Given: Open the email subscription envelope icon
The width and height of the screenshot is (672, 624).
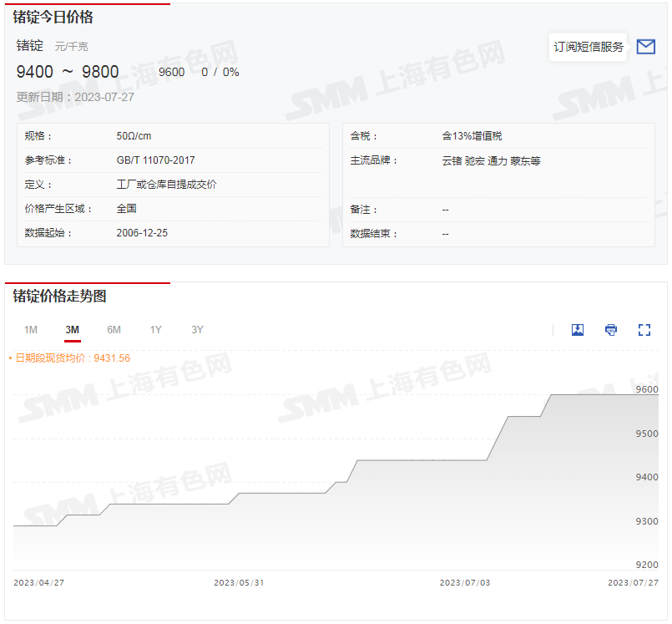Looking at the screenshot, I should (x=646, y=47).
